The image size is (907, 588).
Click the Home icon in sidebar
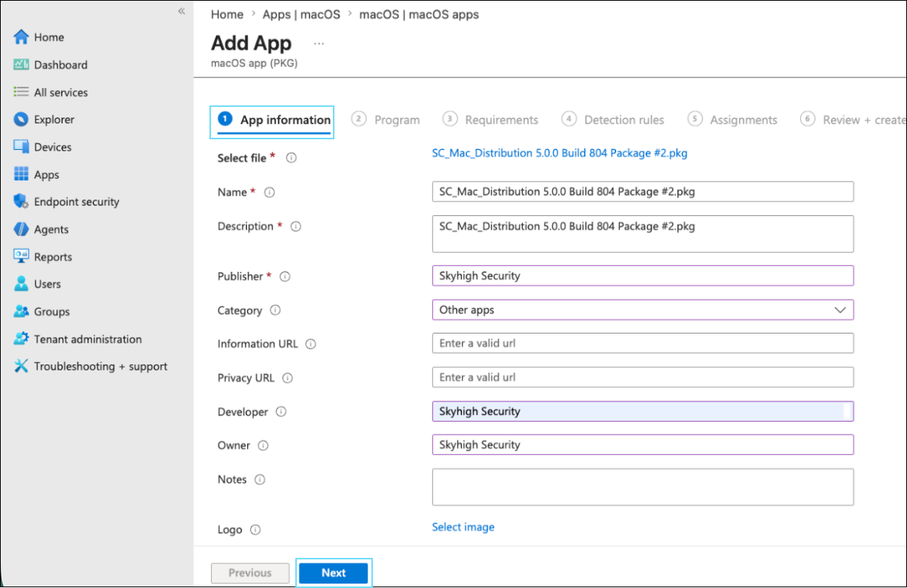21,37
